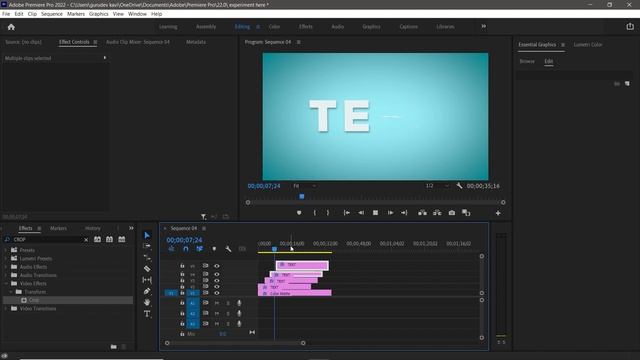Image resolution: width=640 pixels, height=360 pixels.
Task: Open timeline display settings wrench
Action: [228, 249]
